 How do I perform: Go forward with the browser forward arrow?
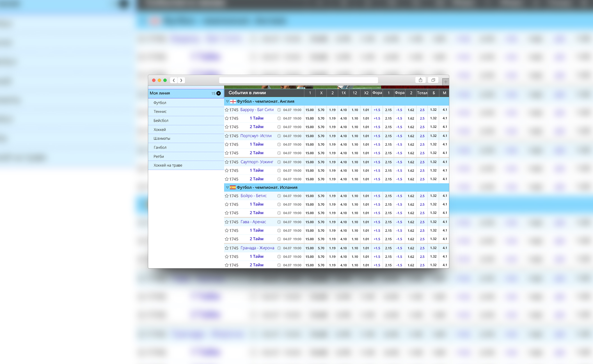[x=181, y=80]
